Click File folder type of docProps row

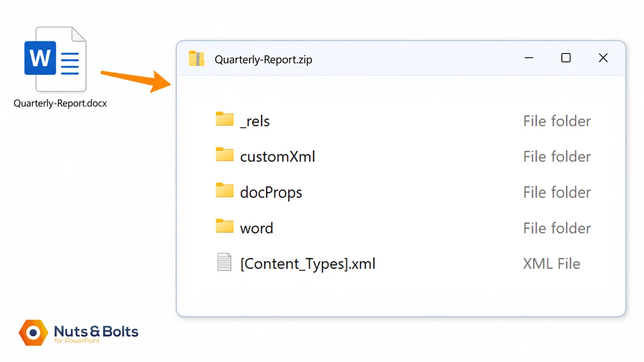[x=557, y=192]
